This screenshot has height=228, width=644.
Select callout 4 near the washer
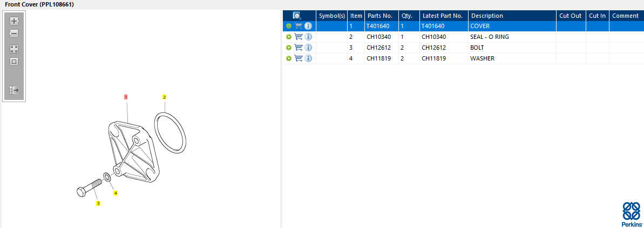click(x=116, y=193)
